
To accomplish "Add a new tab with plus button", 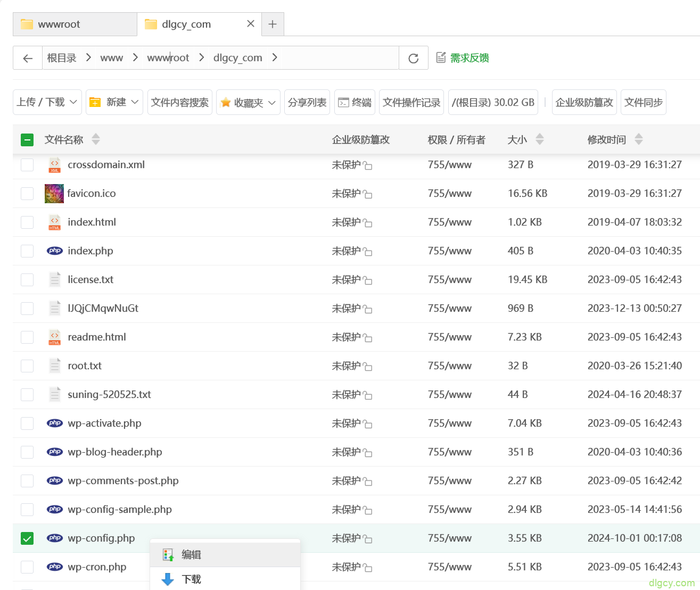I will tap(273, 24).
